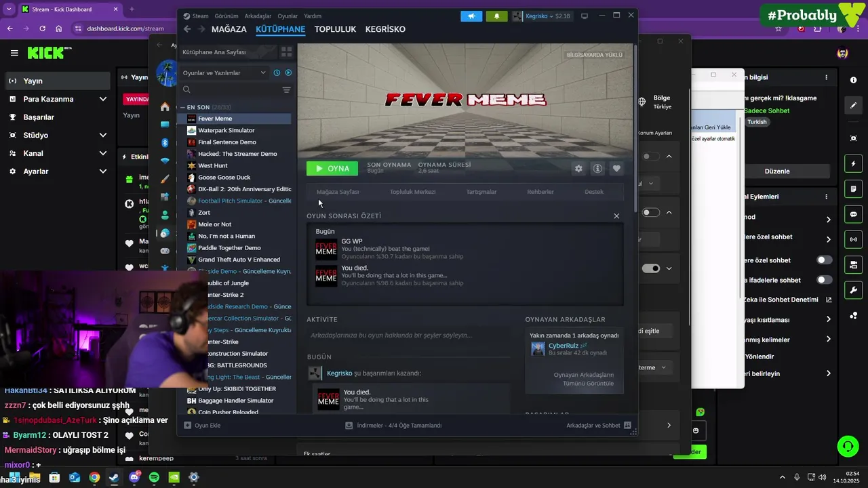Expand Stüdyo section in Kick sidebar
The image size is (868, 488).
(102, 135)
